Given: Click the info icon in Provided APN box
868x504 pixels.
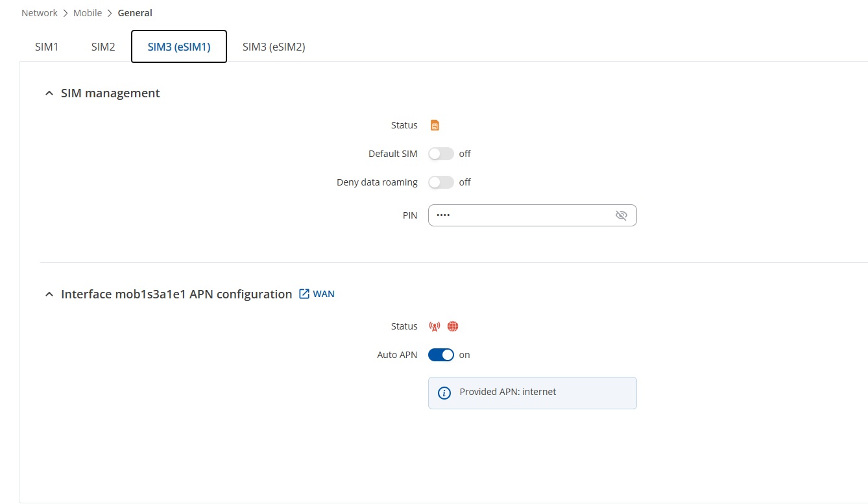Looking at the screenshot, I should click(x=444, y=392).
